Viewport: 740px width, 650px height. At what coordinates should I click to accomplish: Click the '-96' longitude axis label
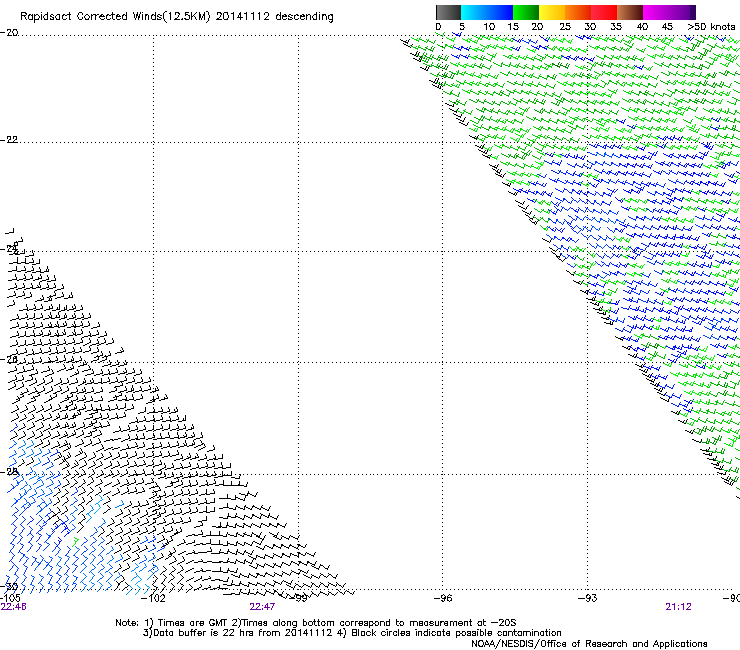(443, 599)
